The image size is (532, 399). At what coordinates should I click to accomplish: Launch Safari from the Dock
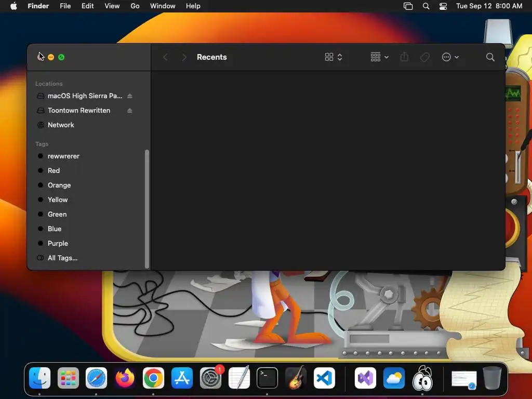pos(96,378)
